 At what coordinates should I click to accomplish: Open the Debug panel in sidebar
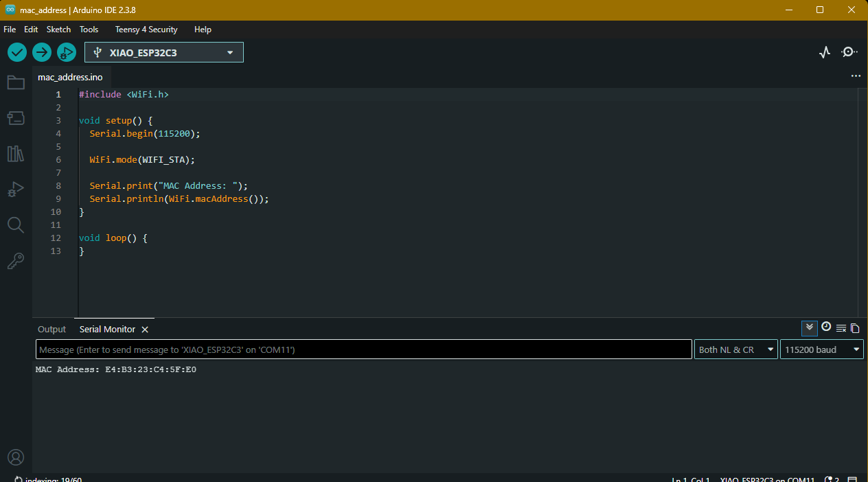point(16,190)
